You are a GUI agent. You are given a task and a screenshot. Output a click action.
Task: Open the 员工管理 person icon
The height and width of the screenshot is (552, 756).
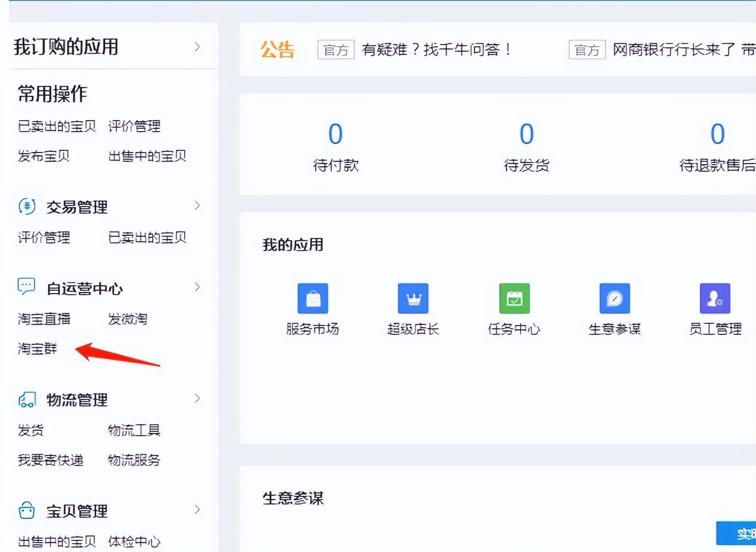[715, 298]
